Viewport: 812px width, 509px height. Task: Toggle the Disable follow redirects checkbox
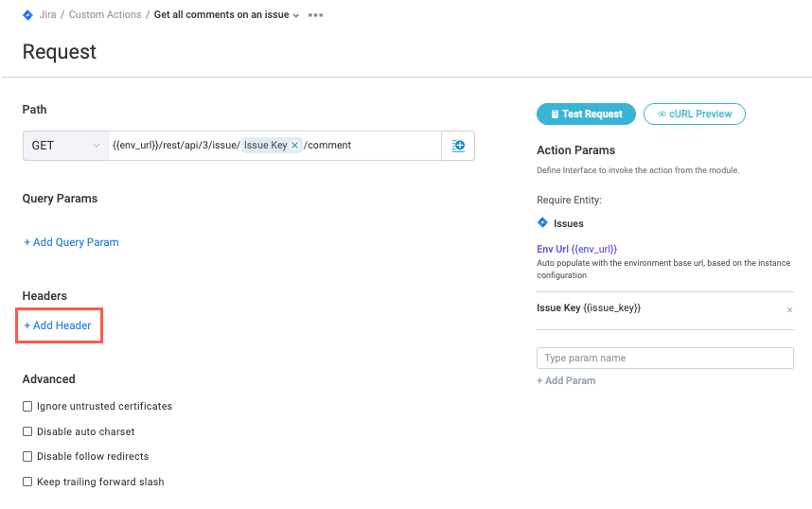coord(27,456)
